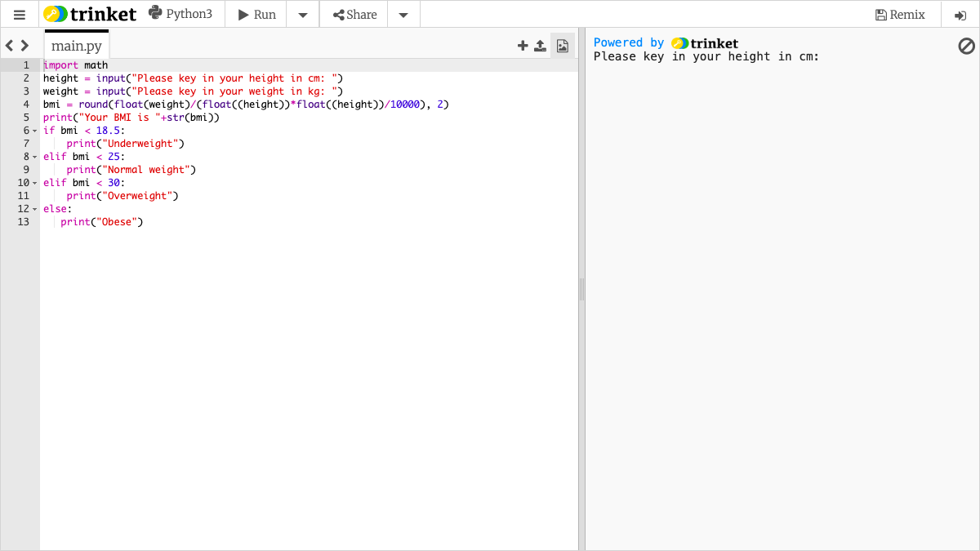This screenshot has height=551, width=980.
Task: Click line number 13 in the gutter
Action: pyautogui.click(x=23, y=222)
